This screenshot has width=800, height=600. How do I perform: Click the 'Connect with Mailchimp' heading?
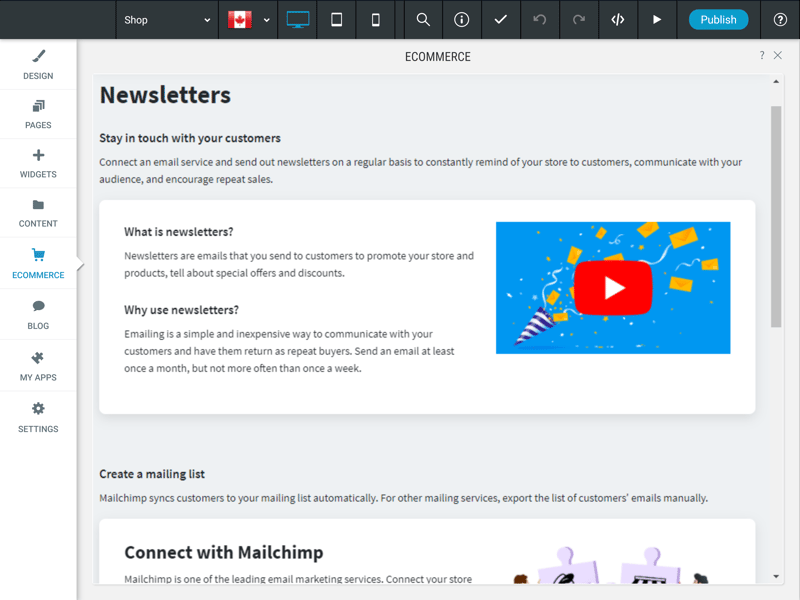[224, 553]
